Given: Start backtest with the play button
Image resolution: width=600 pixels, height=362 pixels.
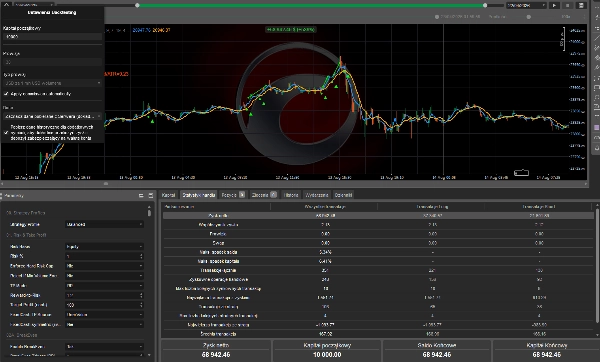Looking at the screenshot, I should pos(554,5).
